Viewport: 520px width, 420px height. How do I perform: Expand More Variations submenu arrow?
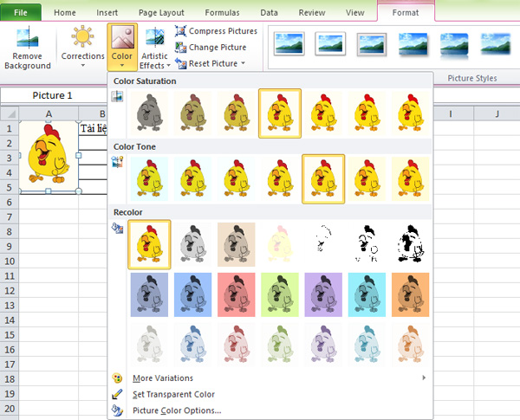(424, 378)
